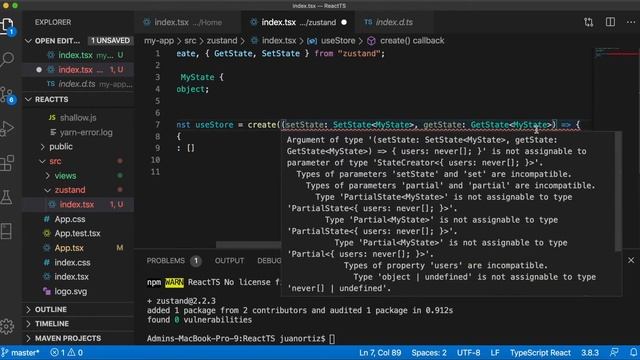
Task: Open the Debug Console panel tab
Action: coord(269,261)
